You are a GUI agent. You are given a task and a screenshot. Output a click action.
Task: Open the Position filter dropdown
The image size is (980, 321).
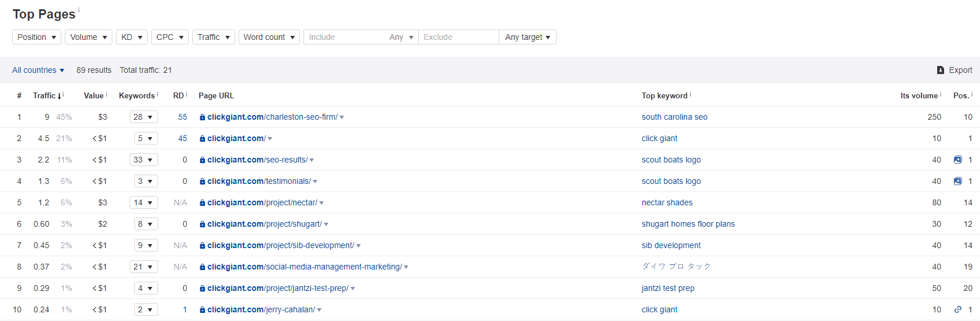coord(36,37)
